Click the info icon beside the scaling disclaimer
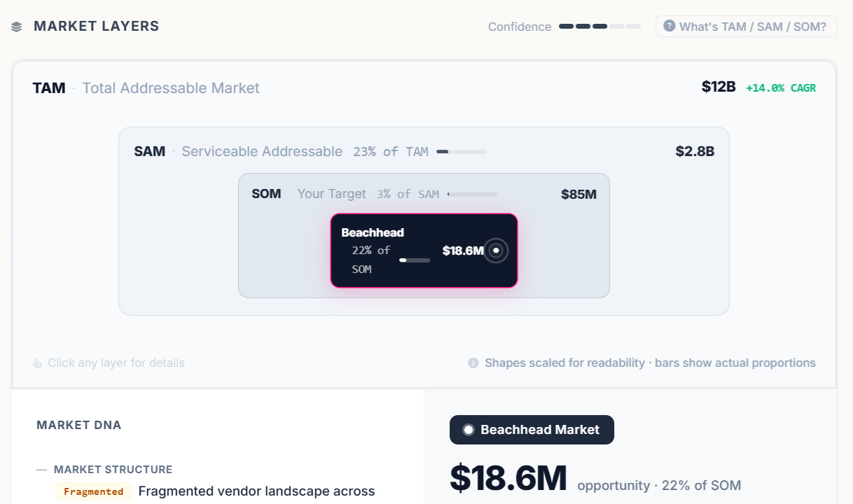This screenshot has width=853, height=504. pos(473,363)
